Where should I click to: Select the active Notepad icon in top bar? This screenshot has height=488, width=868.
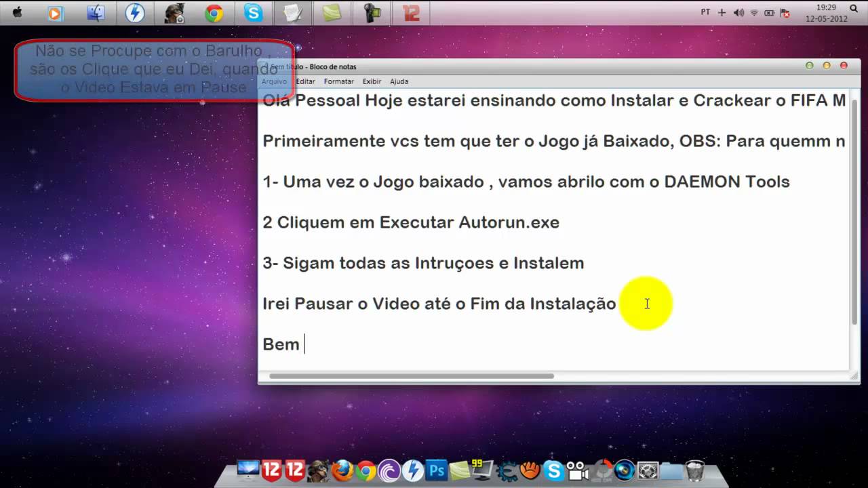(293, 12)
